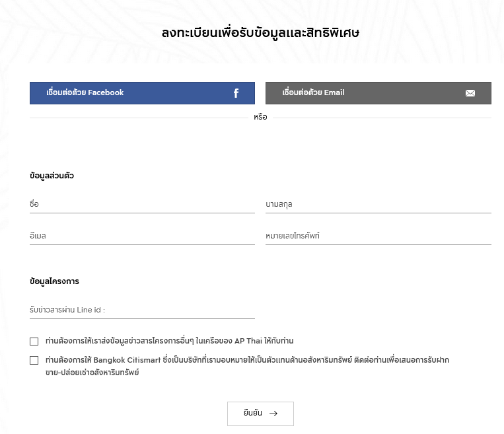Click the arrow icon beside ยืนยัน

click(x=273, y=414)
